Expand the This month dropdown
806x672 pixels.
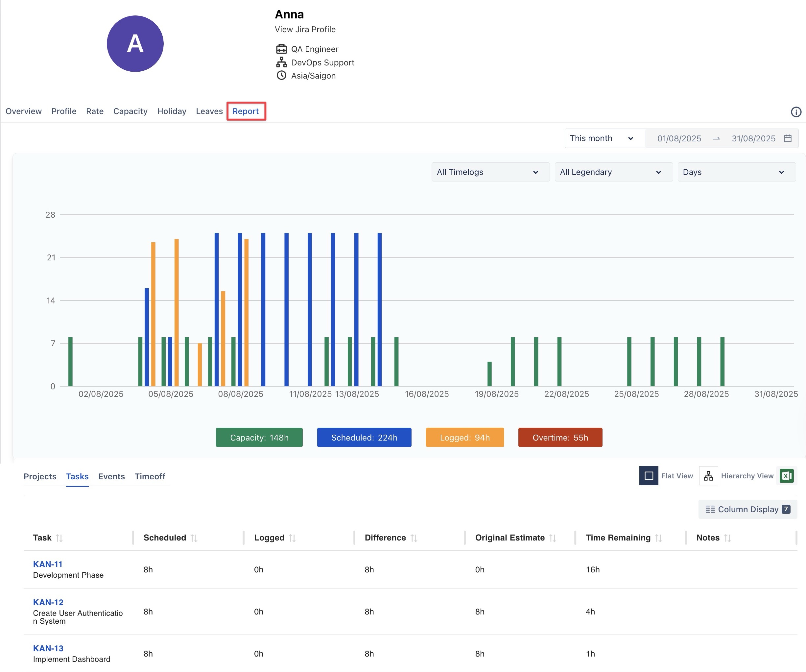[x=601, y=138]
